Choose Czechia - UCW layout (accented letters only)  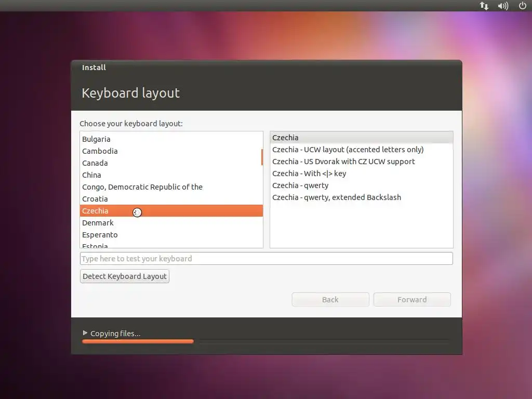(x=362, y=150)
